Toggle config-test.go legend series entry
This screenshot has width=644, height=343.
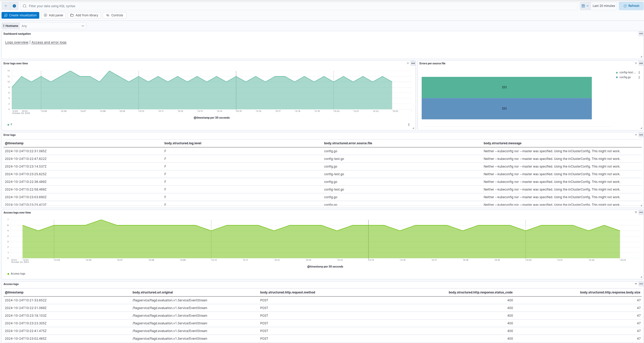[x=627, y=73]
